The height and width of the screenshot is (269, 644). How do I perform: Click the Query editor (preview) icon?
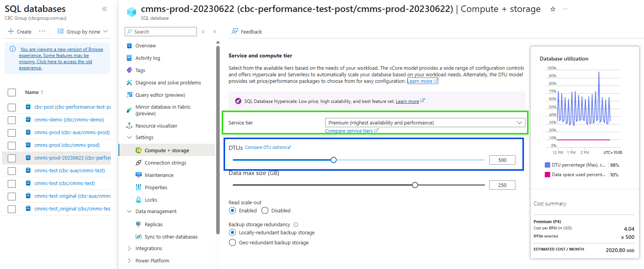[129, 95]
